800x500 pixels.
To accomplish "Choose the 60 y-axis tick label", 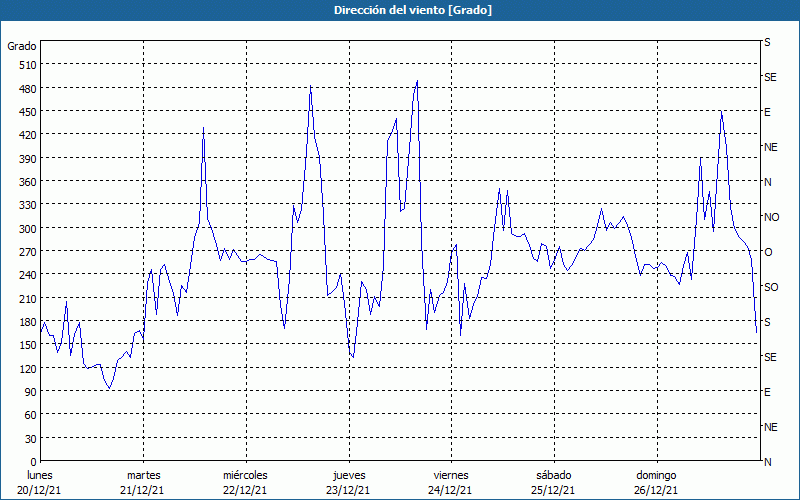I will pos(31,415).
